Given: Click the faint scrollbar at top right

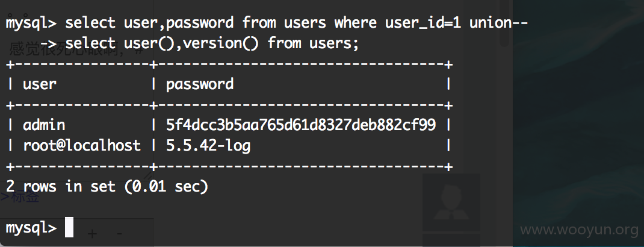Looking at the screenshot, I should tap(504, 23).
